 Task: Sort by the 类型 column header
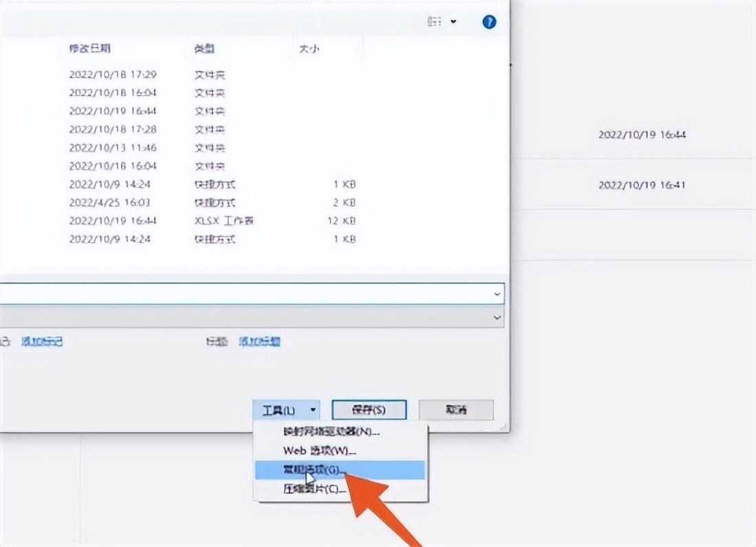(204, 49)
